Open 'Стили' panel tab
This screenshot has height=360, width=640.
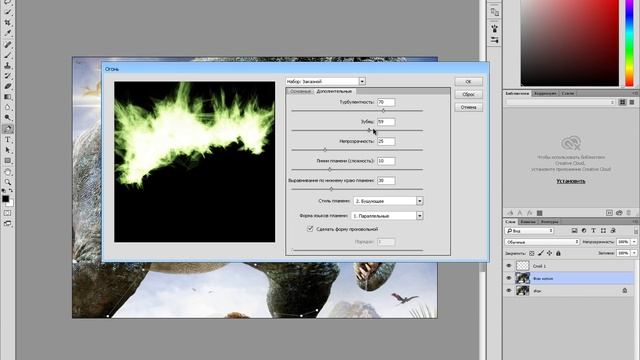click(568, 93)
